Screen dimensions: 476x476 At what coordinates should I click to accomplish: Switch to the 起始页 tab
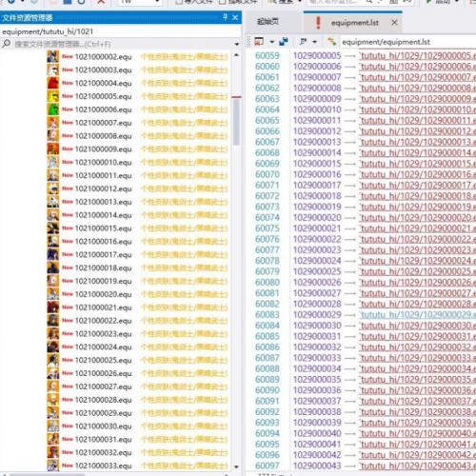coord(268,22)
